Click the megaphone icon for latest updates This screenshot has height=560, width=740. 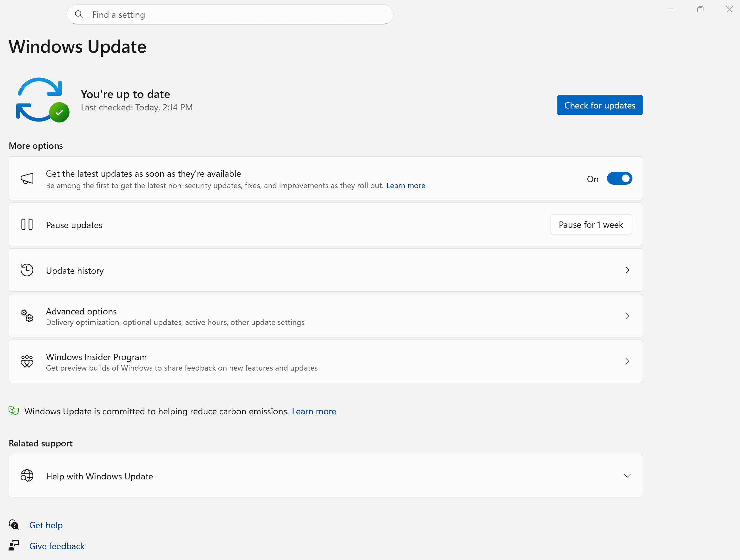(27, 178)
